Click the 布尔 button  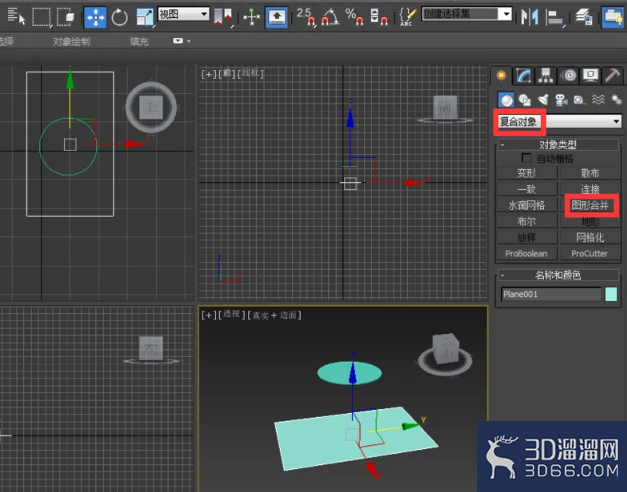point(527,222)
